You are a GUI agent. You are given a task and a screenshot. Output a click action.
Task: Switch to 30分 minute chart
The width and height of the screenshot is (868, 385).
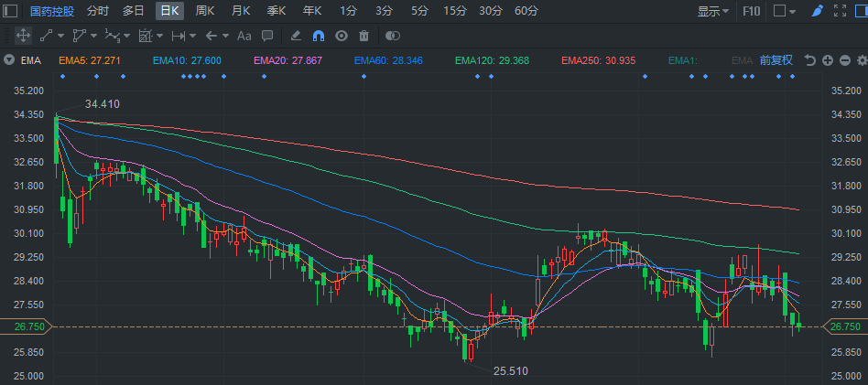(x=491, y=10)
